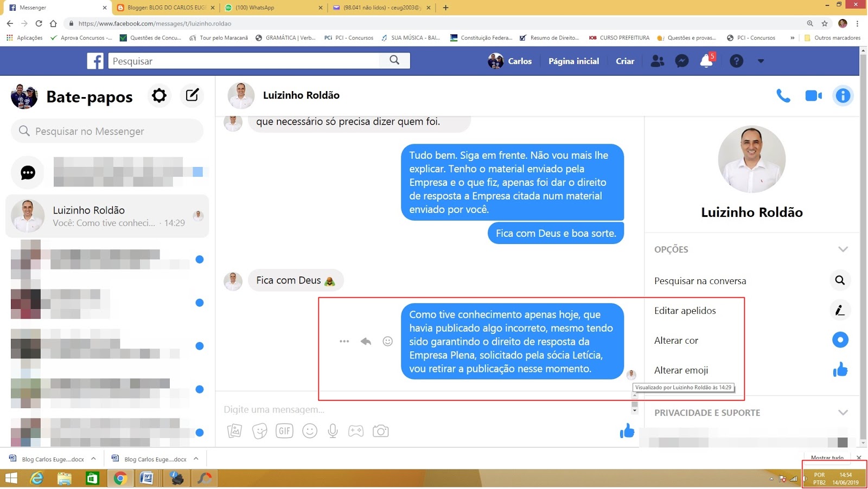This screenshot has height=489, width=868.
Task: Switch to the email inbox tab
Action: 381,8
